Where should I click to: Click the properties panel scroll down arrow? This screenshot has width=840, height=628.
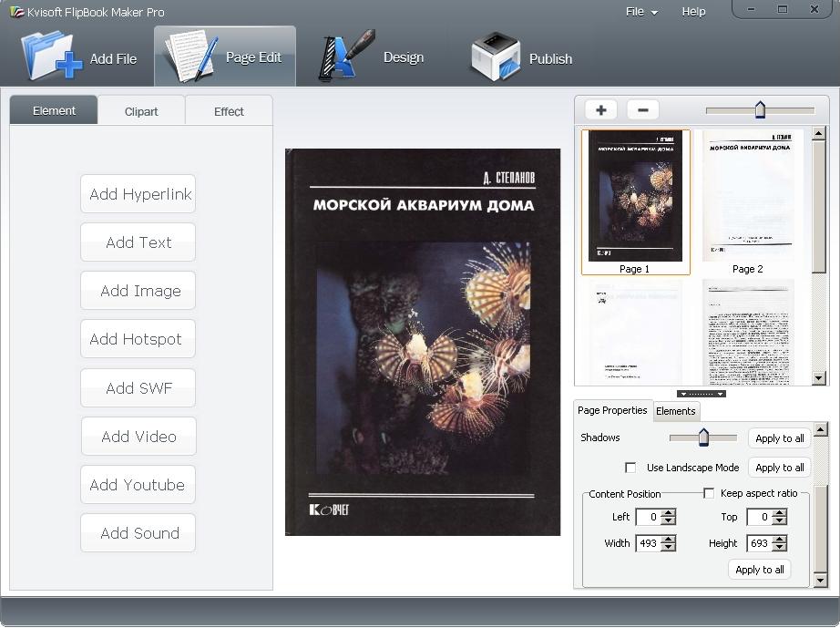point(820,581)
